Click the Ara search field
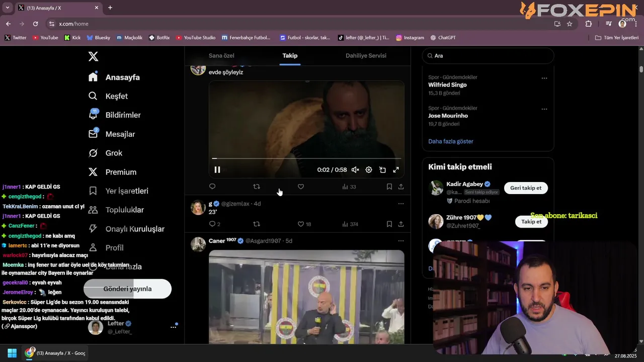 click(x=488, y=56)
